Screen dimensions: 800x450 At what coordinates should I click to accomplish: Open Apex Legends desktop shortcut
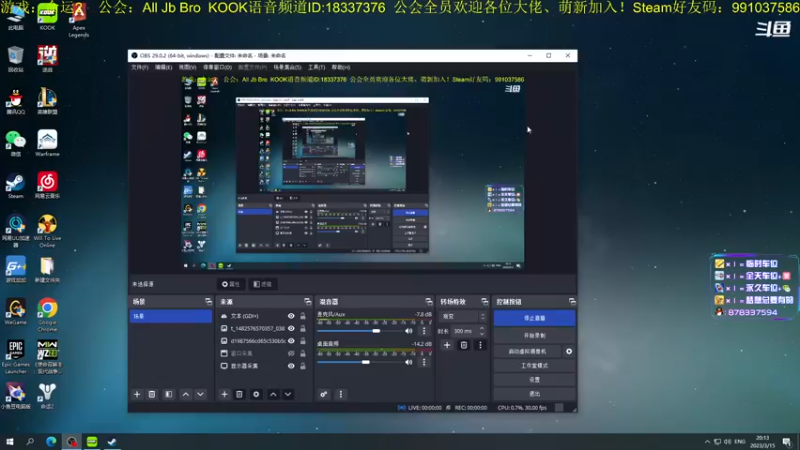click(79, 20)
